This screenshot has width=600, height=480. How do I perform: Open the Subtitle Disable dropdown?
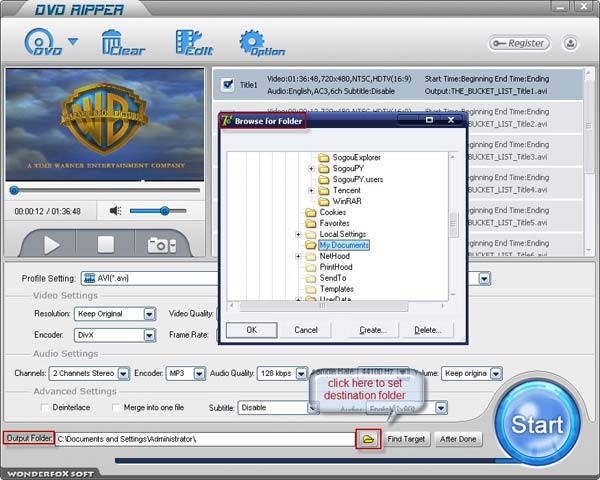(277, 408)
